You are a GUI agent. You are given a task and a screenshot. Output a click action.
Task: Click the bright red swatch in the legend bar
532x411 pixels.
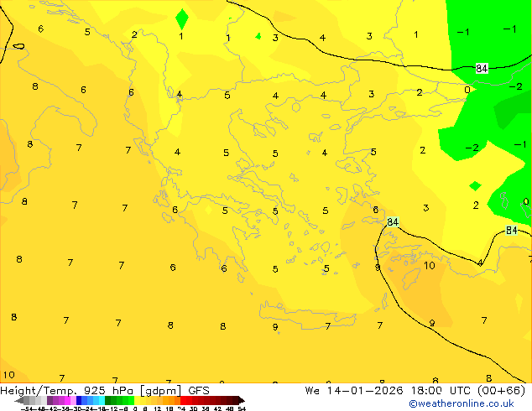(x=183, y=400)
